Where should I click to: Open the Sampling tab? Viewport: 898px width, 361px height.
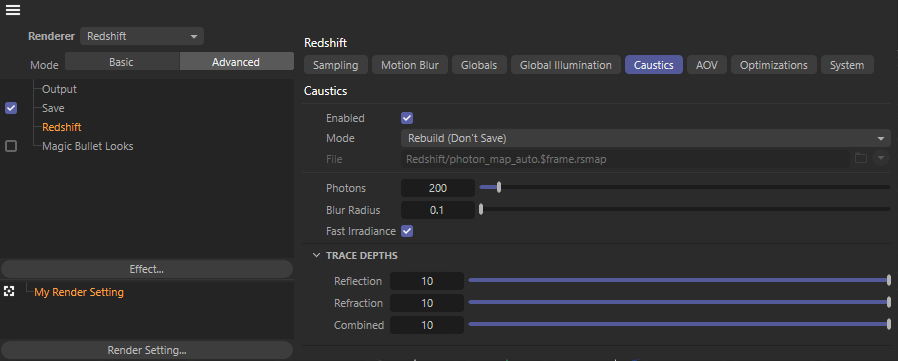[336, 65]
